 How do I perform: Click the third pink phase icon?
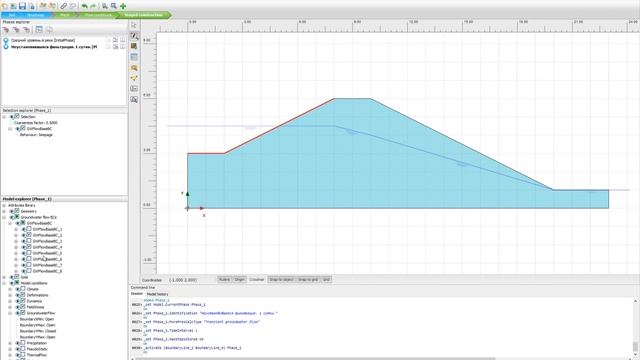point(27,29)
